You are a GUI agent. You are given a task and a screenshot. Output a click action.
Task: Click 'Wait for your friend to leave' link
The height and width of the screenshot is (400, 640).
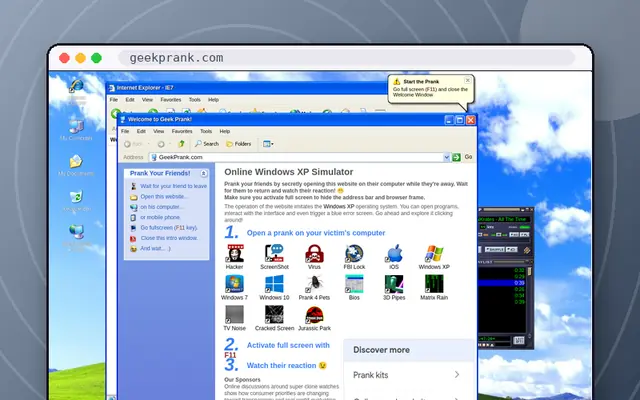point(173,186)
